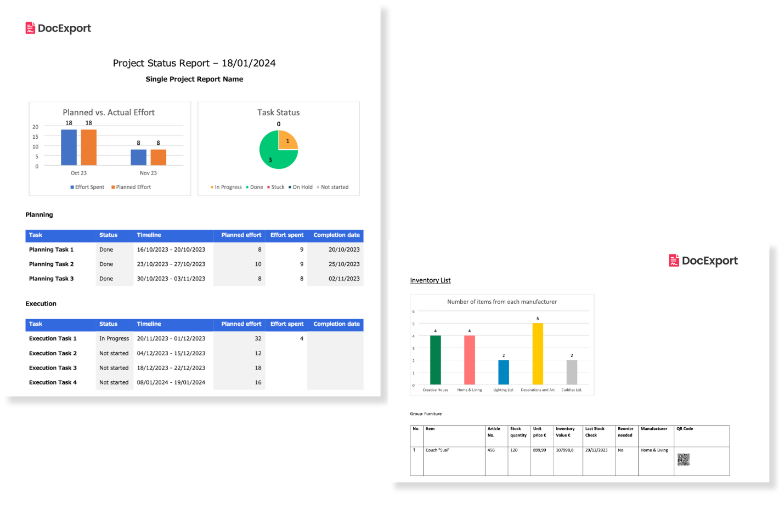This screenshot has width=779, height=532.
Task: Select the green Done legend marker
Action: click(247, 188)
